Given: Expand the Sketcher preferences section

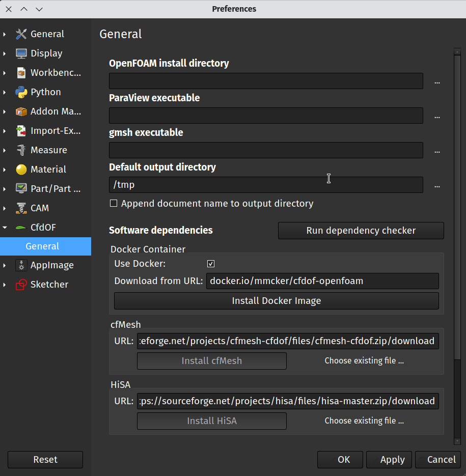Looking at the screenshot, I should tap(5, 284).
